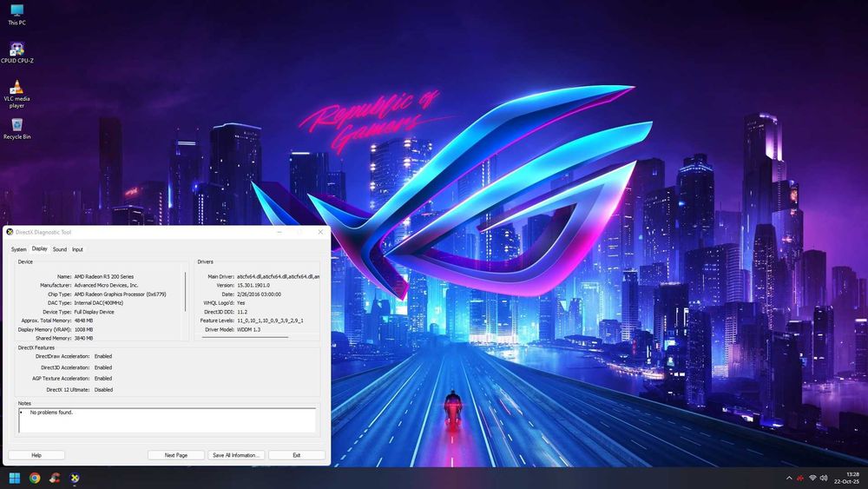Click the Save All Information button
The image size is (868, 489).
[236, 455]
